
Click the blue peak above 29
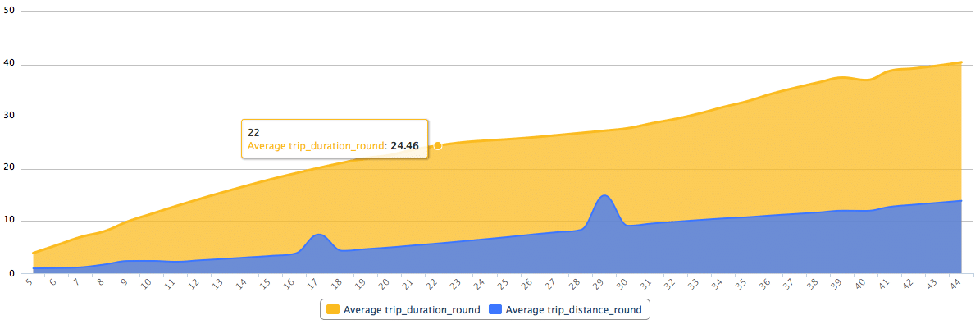coord(604,196)
